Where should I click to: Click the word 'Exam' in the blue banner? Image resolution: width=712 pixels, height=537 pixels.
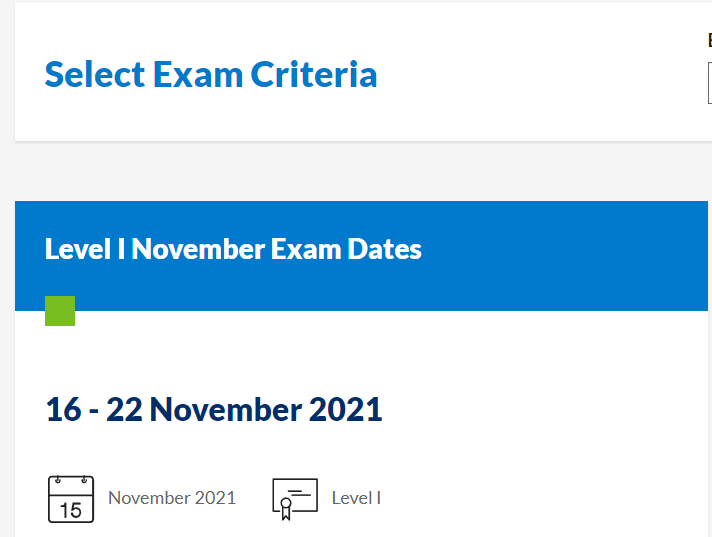click(304, 249)
